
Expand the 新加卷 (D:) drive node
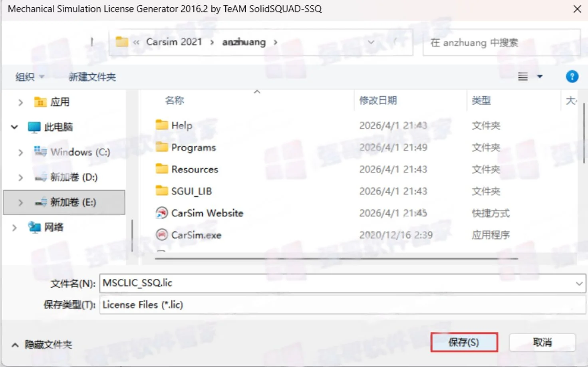(x=20, y=177)
